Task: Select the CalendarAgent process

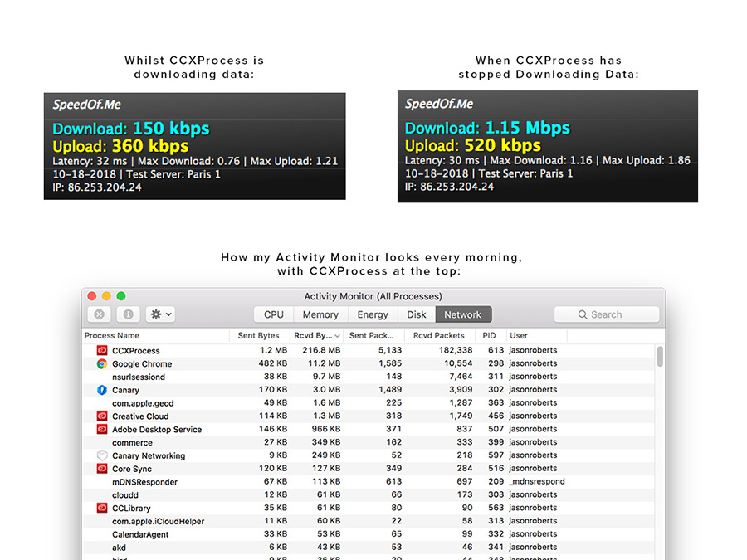Action: [x=140, y=534]
